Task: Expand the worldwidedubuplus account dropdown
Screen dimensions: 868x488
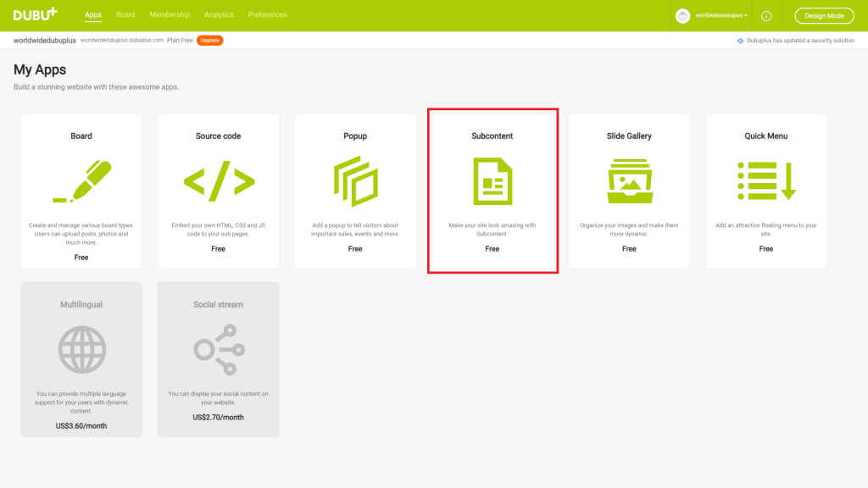Action: 721,15
